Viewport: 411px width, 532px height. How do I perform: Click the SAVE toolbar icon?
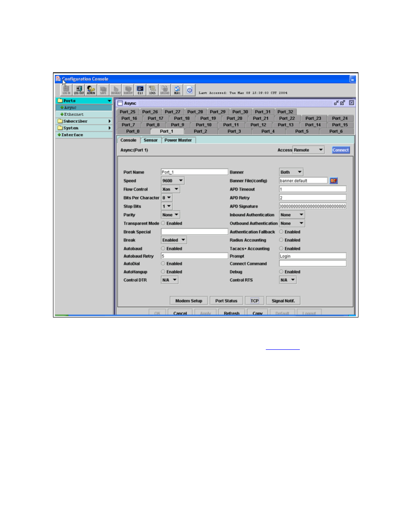click(103, 90)
